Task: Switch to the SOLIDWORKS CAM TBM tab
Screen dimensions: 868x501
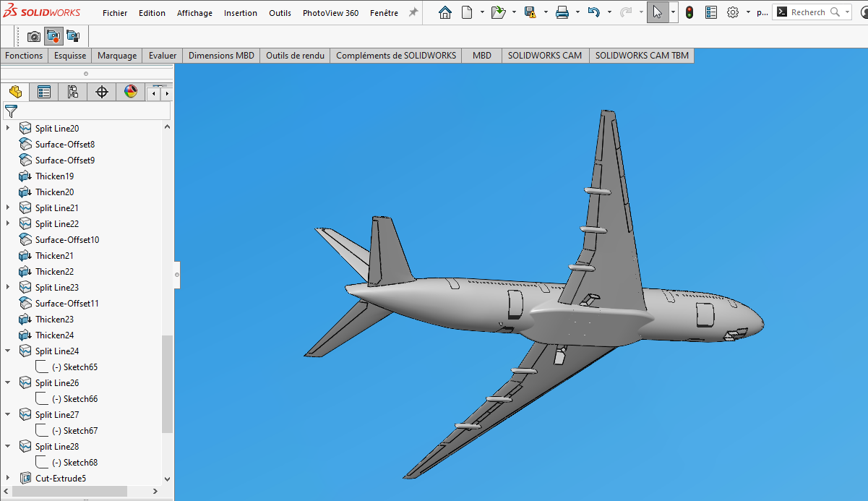Action: [642, 56]
